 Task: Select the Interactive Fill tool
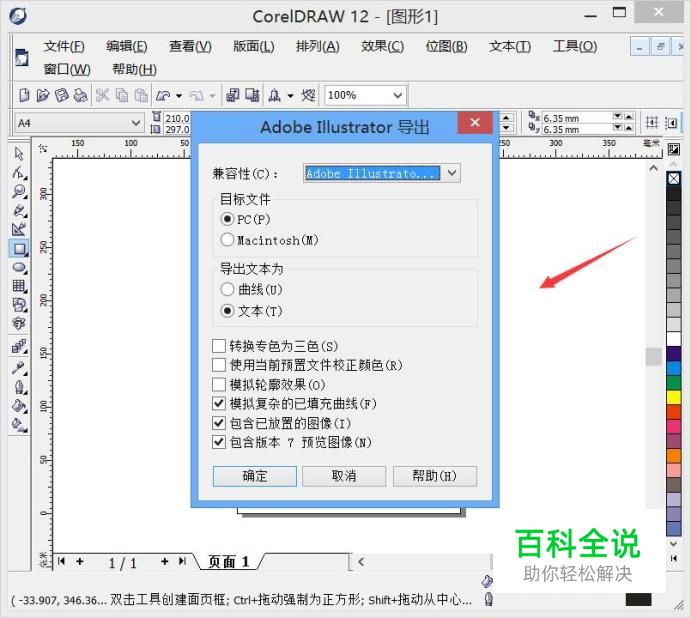coord(19,425)
